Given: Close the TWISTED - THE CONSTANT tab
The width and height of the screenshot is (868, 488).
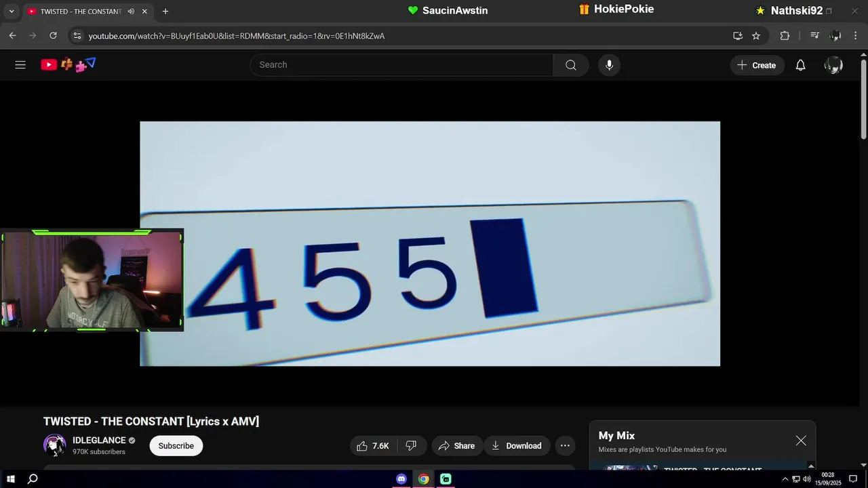Looking at the screenshot, I should [x=144, y=12].
